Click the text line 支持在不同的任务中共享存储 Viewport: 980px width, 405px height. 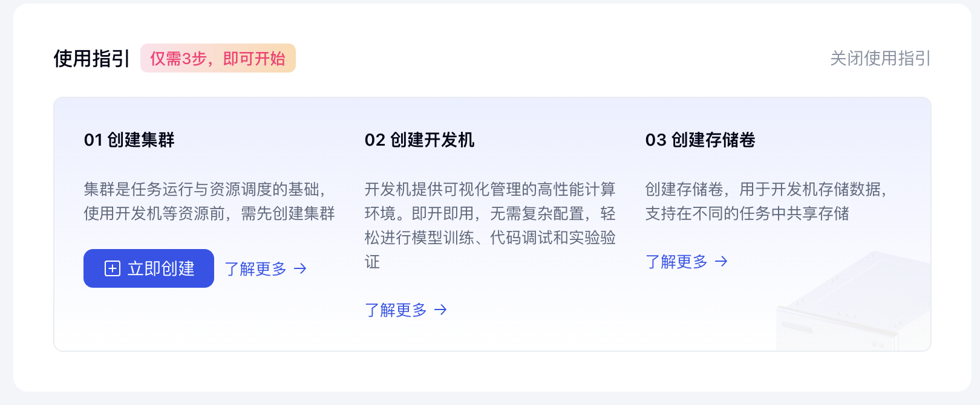point(747,213)
